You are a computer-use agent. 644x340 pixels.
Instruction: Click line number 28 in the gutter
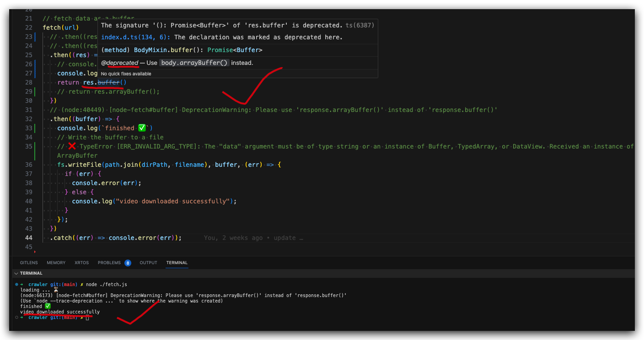(28, 82)
